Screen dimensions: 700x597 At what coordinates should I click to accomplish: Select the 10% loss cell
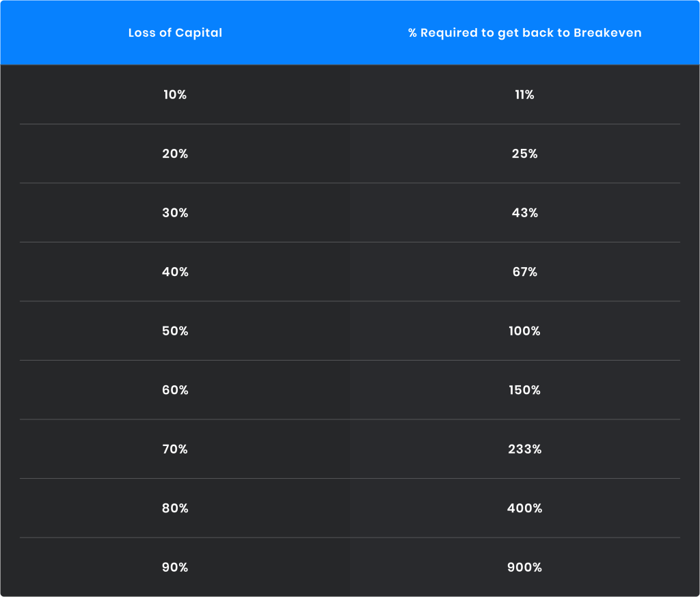point(175,94)
